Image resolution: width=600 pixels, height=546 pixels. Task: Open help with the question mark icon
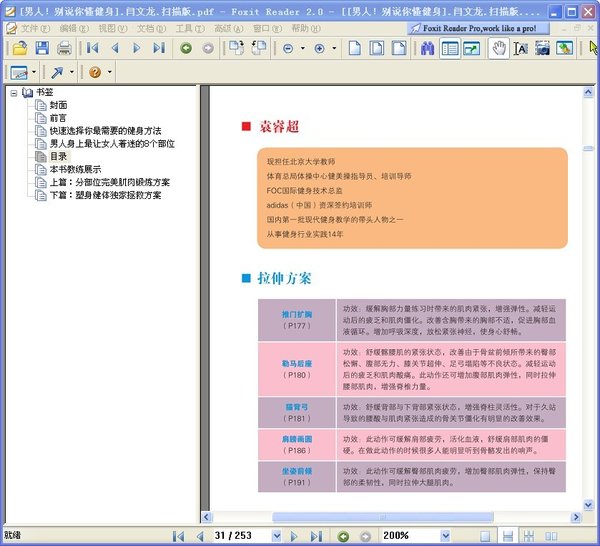[x=95, y=72]
